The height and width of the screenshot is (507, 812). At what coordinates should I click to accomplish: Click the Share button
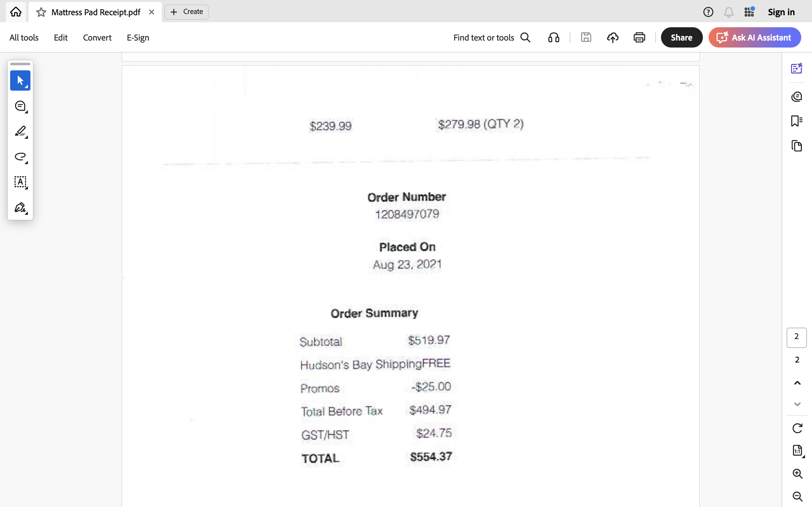tap(681, 37)
